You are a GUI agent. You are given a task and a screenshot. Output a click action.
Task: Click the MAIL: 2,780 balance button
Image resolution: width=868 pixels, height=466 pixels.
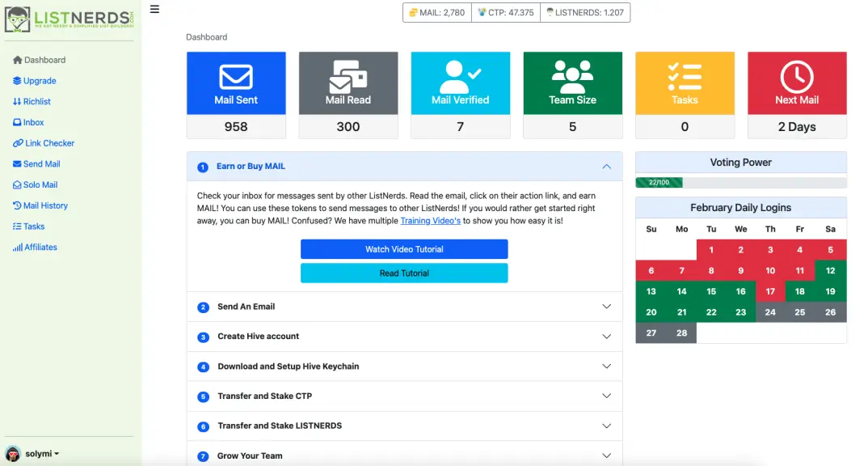coord(436,12)
